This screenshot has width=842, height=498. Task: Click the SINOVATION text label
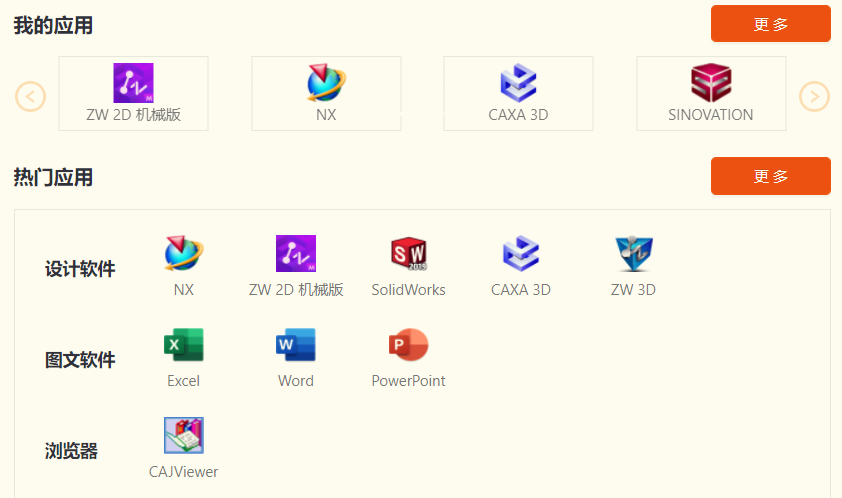pyautogui.click(x=711, y=114)
